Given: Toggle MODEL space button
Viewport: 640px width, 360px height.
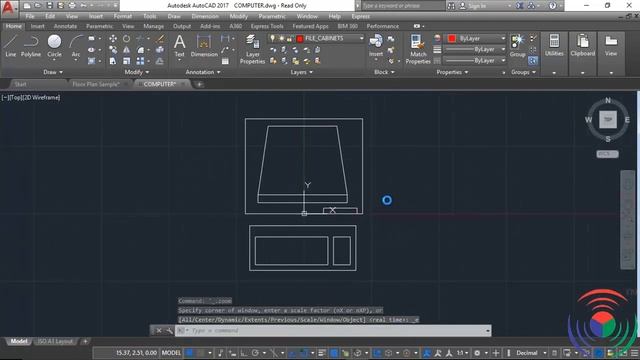Looking at the screenshot, I should tap(171, 353).
